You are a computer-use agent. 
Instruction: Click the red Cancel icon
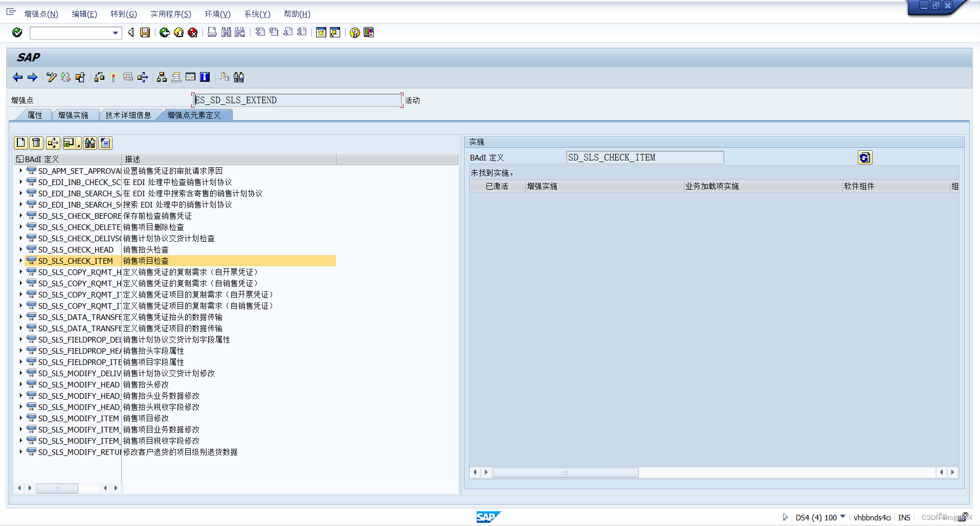click(x=193, y=33)
